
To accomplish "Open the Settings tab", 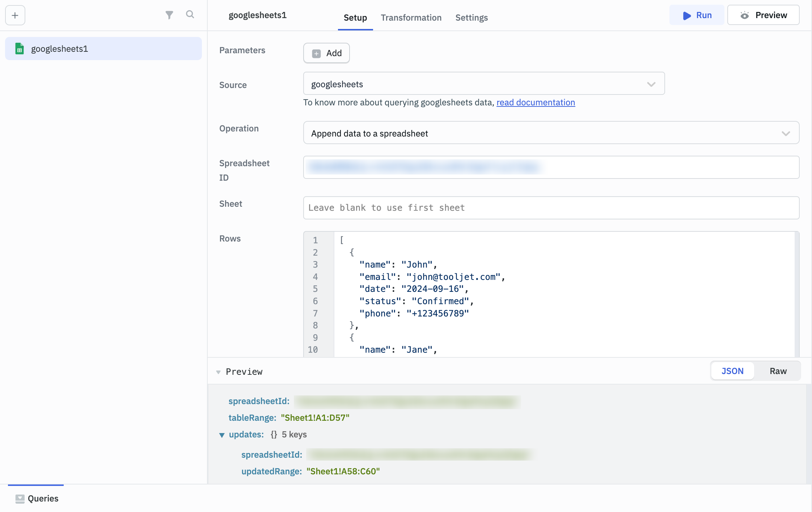I will tap(471, 17).
